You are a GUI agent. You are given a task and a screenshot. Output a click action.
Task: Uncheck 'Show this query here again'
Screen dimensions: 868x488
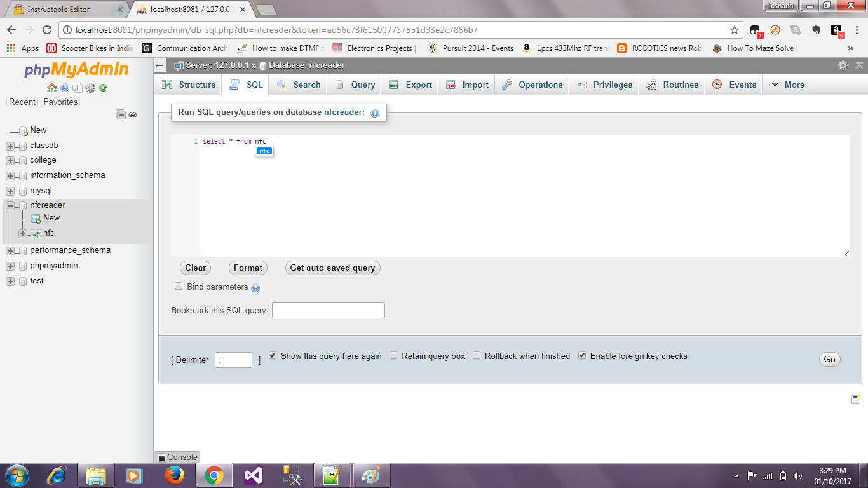(273, 356)
